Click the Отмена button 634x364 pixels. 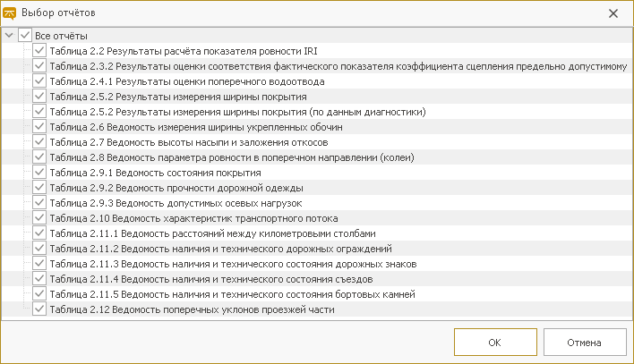pyautogui.click(x=585, y=343)
